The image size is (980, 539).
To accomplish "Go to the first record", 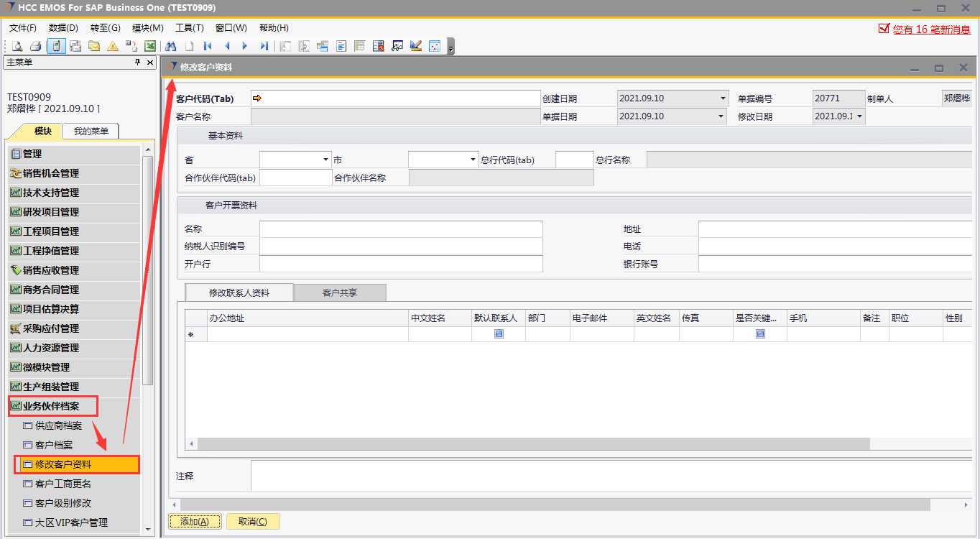I will point(208,46).
